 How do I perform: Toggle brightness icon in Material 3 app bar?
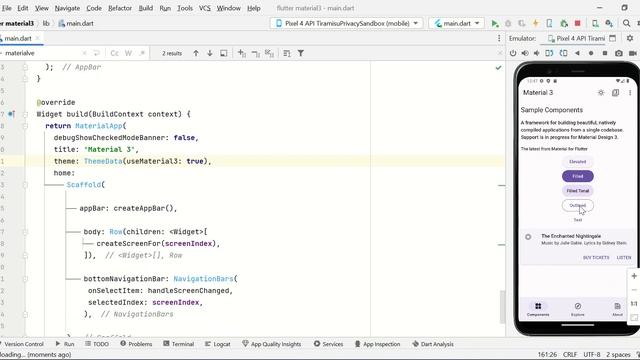601,93
